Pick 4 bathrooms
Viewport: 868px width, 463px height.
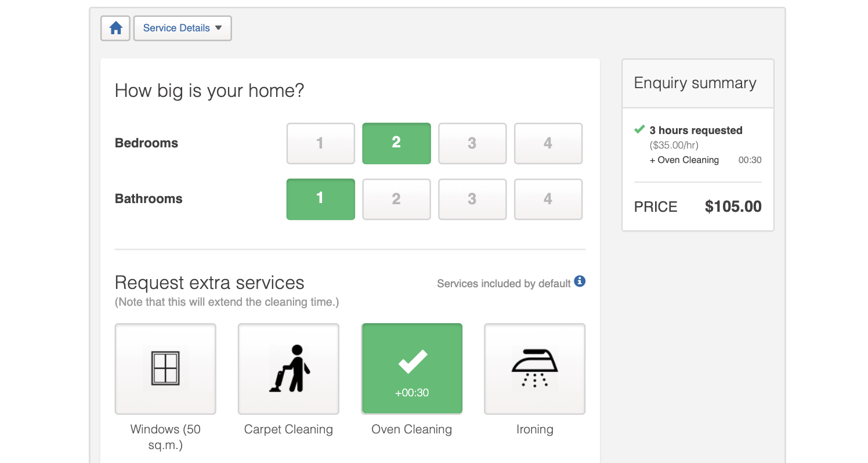click(x=548, y=199)
